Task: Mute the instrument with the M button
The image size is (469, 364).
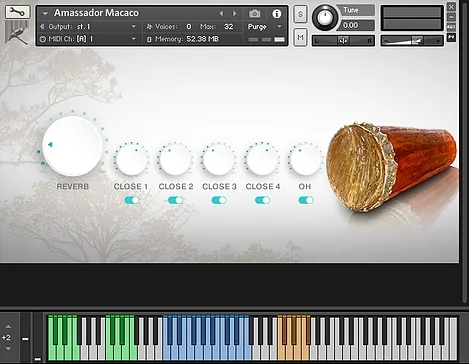Action: click(x=300, y=37)
